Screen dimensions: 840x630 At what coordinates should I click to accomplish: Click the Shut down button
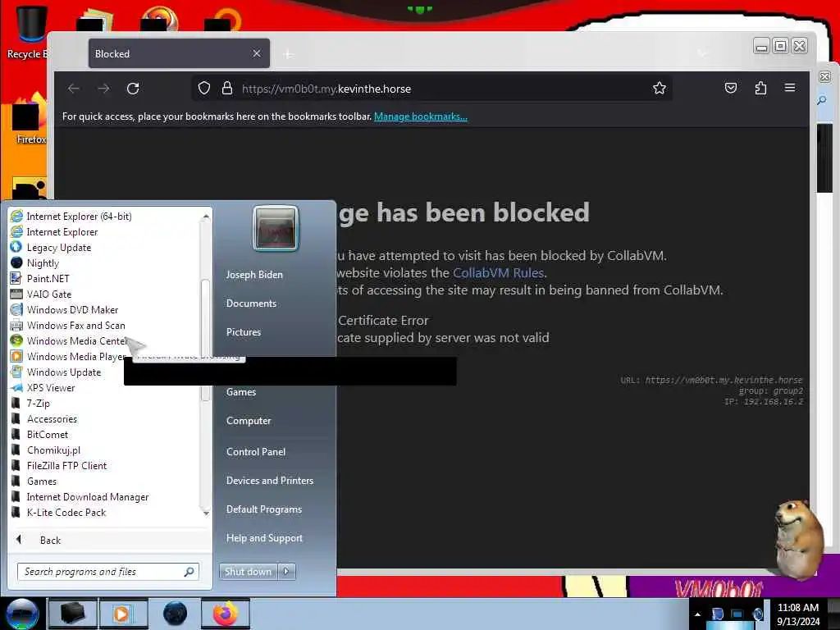[x=248, y=572]
